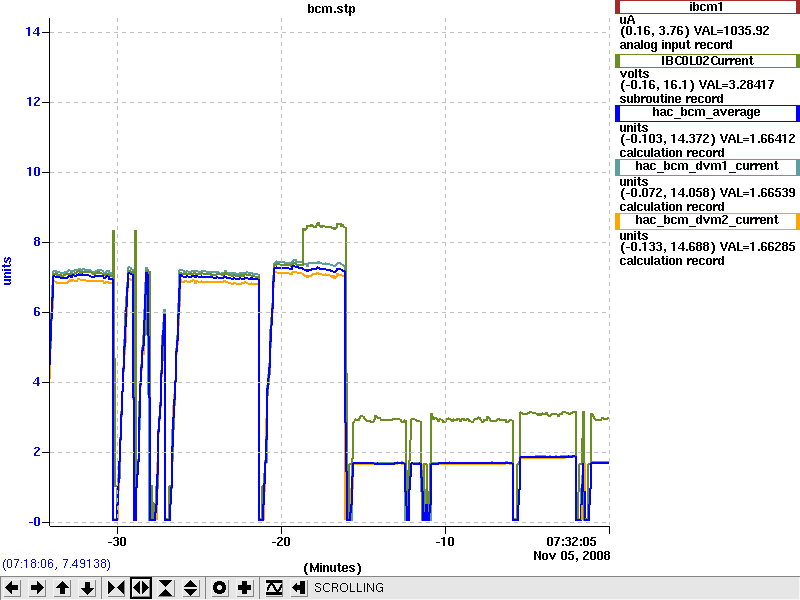Screen dimensions: 800x600
Task: Click the horizontal zoom-out (outward triangles) icon
Action: 141,588
